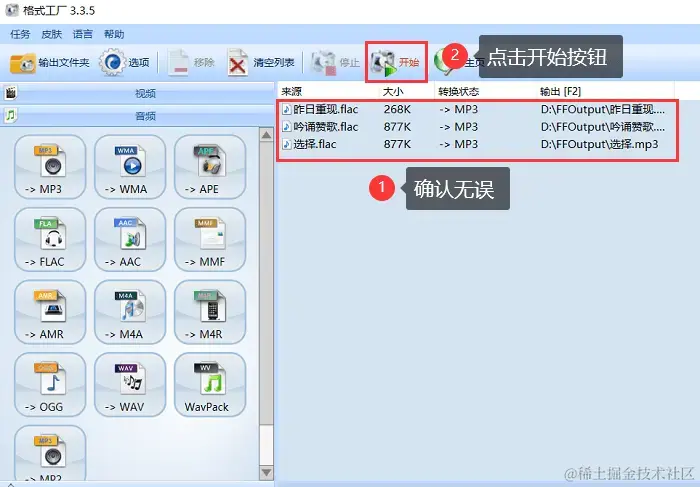Open the 皮肤 skin menu
Screen dimensions: 700x487
[51, 34]
